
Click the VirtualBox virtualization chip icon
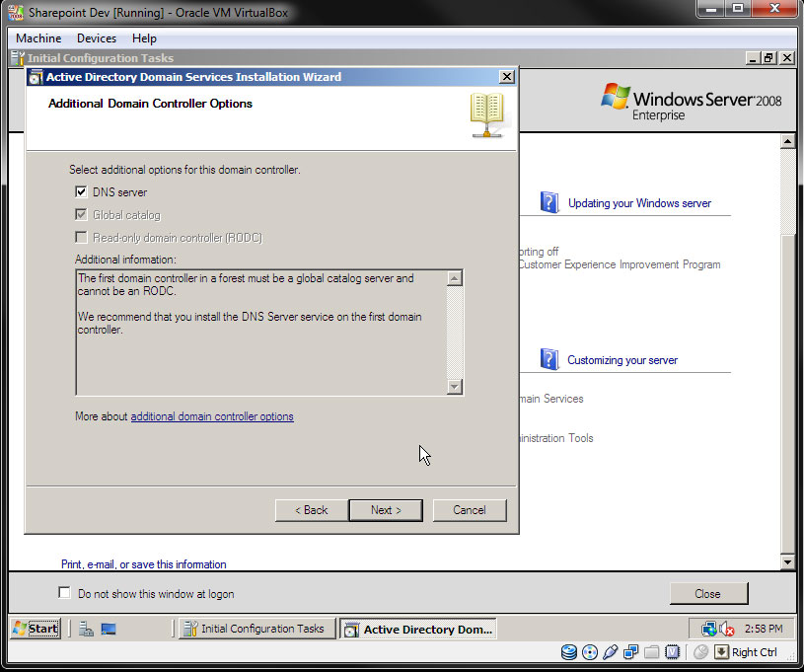pos(672,652)
